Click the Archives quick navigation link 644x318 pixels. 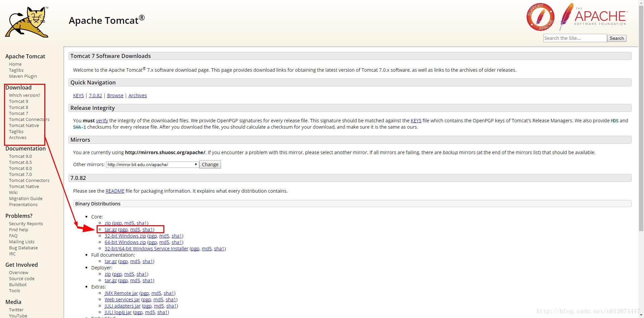coord(138,96)
